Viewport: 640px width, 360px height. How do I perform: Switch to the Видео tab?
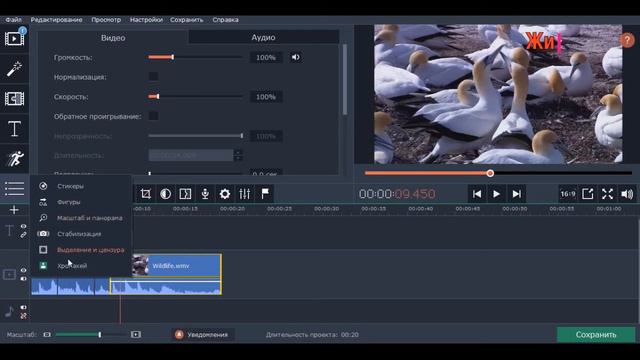(x=113, y=38)
